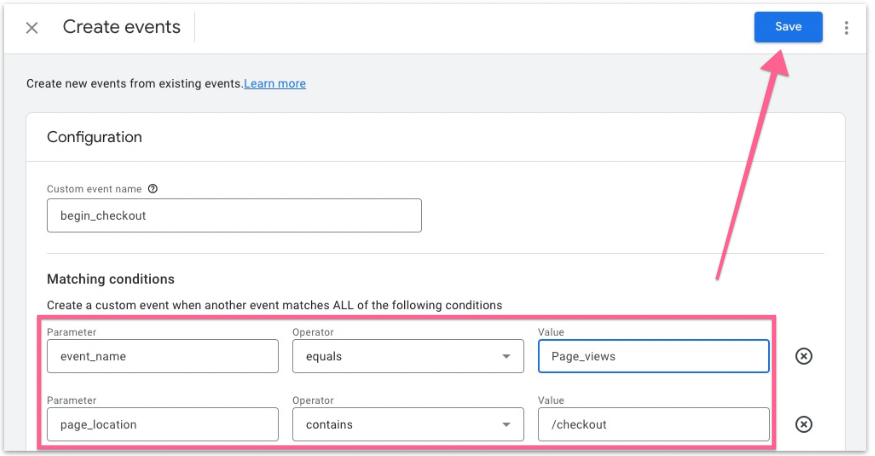Click the Matching conditions heading
The image size is (875, 456).
(x=111, y=279)
